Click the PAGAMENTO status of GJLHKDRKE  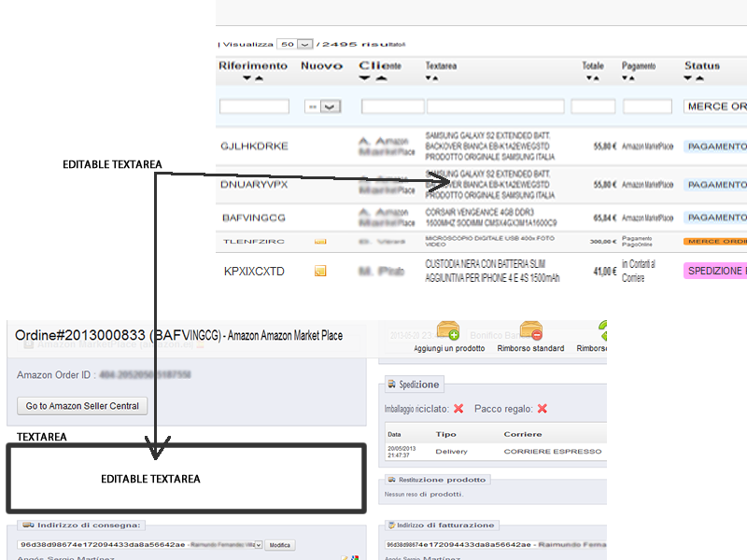(715, 147)
